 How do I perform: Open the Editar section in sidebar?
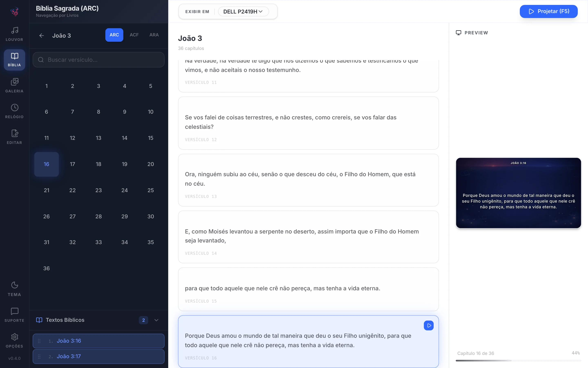pyautogui.click(x=14, y=137)
